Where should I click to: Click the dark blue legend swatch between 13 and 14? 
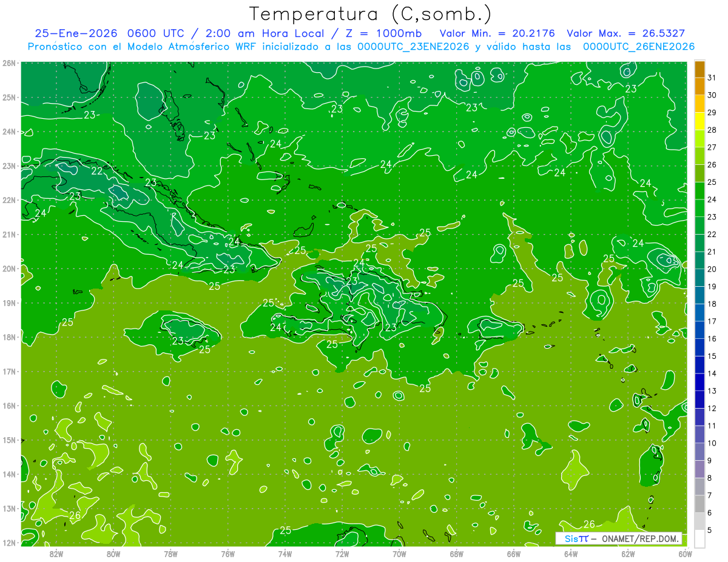pos(699,382)
